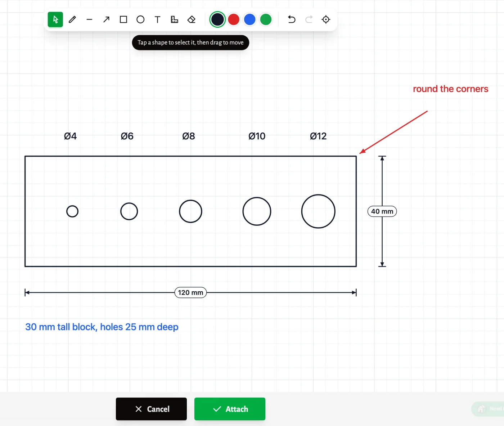Select the Ø6 label
This screenshot has width=504, height=426.
pos(127,136)
